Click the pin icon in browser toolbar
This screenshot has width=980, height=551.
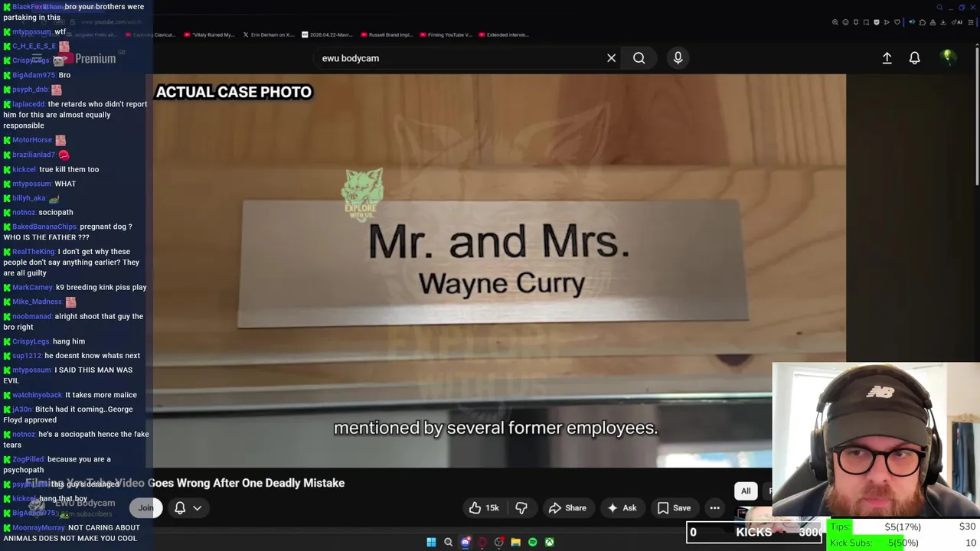coord(856,22)
